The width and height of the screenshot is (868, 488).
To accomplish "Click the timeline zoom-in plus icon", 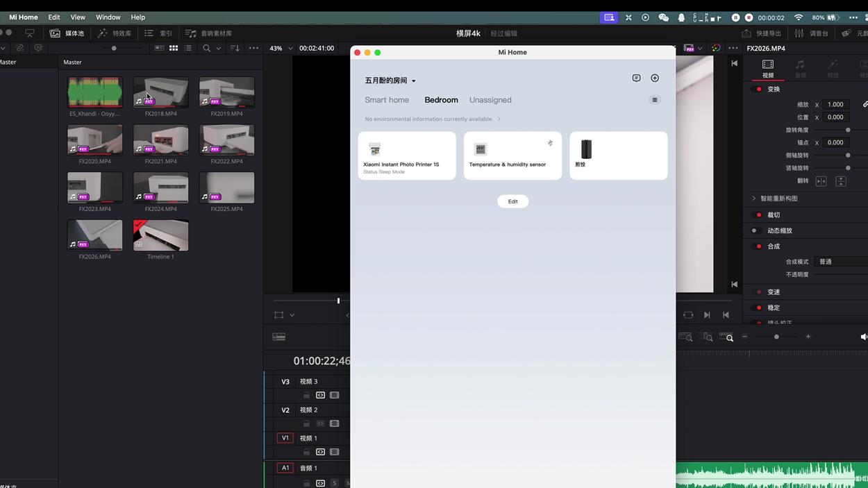I will click(x=808, y=337).
